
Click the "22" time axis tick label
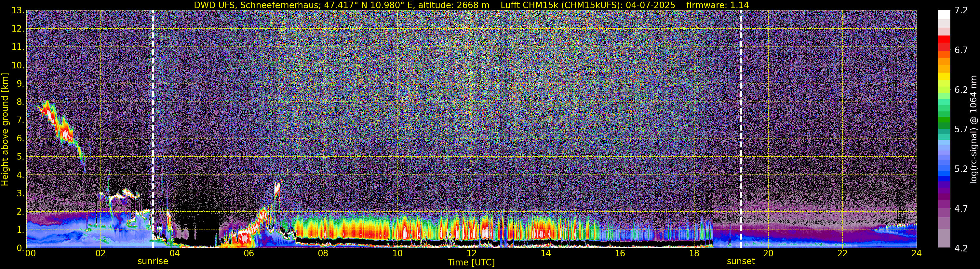[x=842, y=253]
